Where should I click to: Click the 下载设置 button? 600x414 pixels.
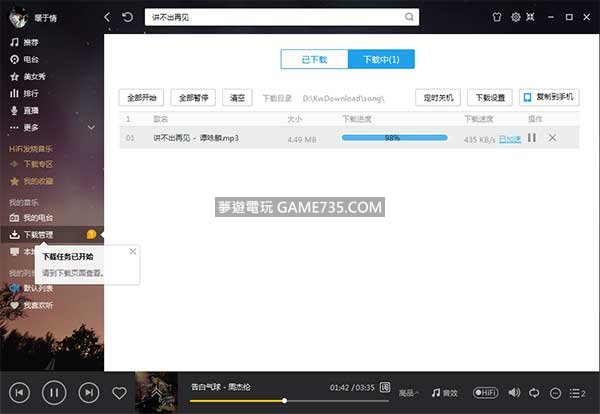pos(492,98)
